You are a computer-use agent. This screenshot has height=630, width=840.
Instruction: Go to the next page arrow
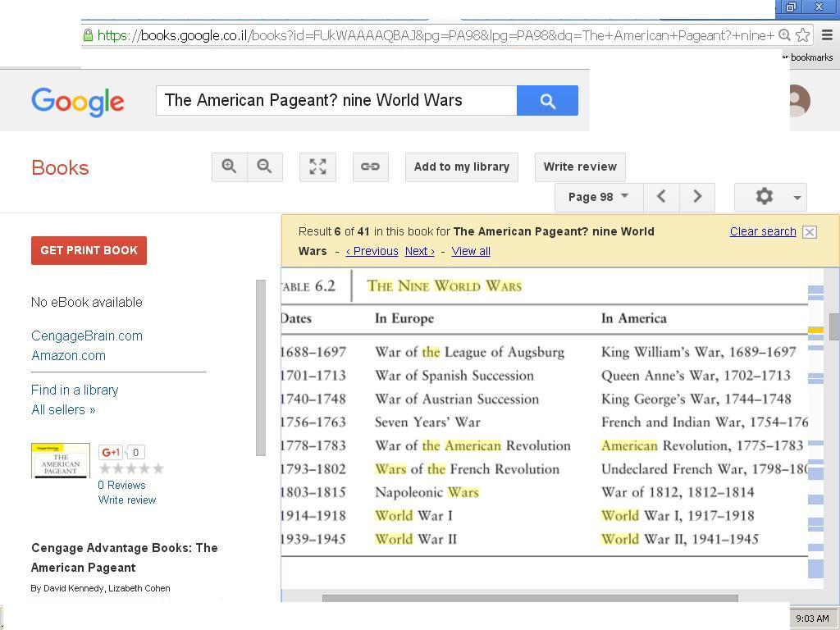pyautogui.click(x=697, y=197)
